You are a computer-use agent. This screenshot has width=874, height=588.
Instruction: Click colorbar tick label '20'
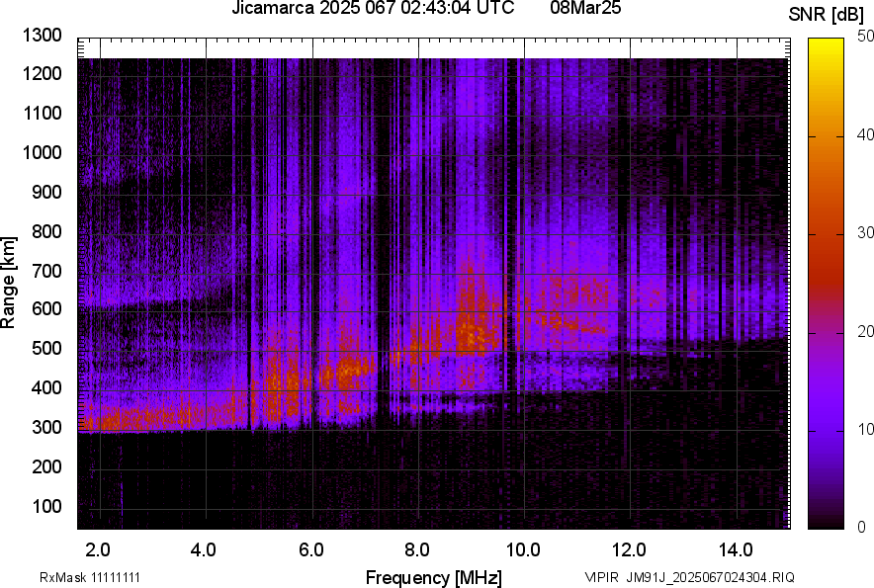pos(865,331)
